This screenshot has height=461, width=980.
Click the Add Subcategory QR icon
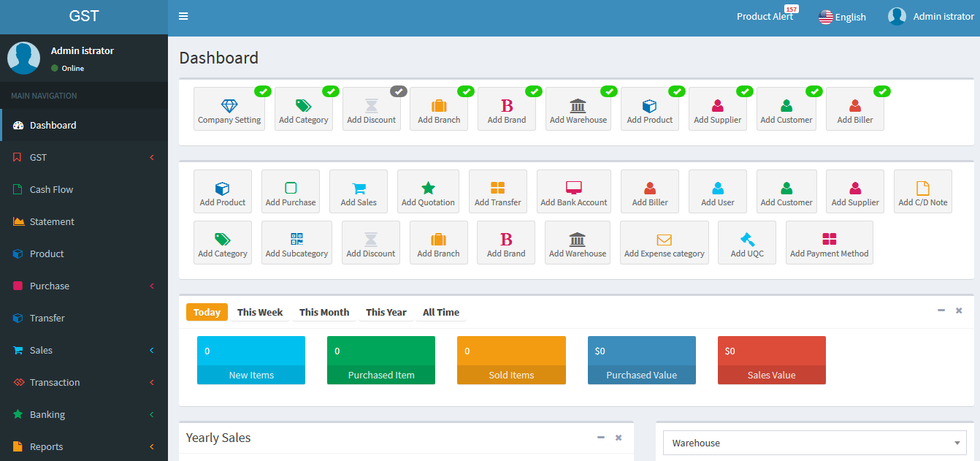coord(296,239)
